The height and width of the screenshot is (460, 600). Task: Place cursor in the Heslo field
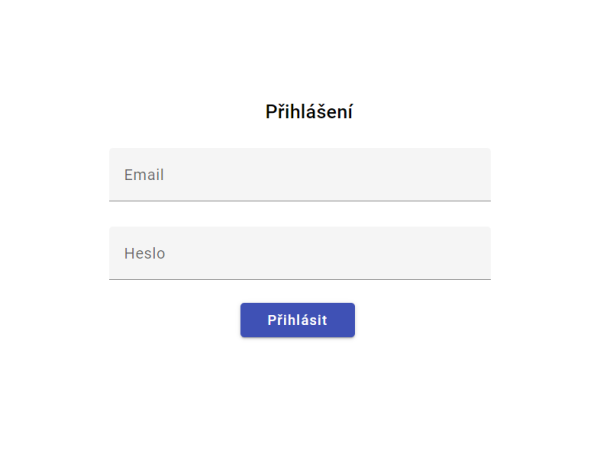tap(299, 253)
